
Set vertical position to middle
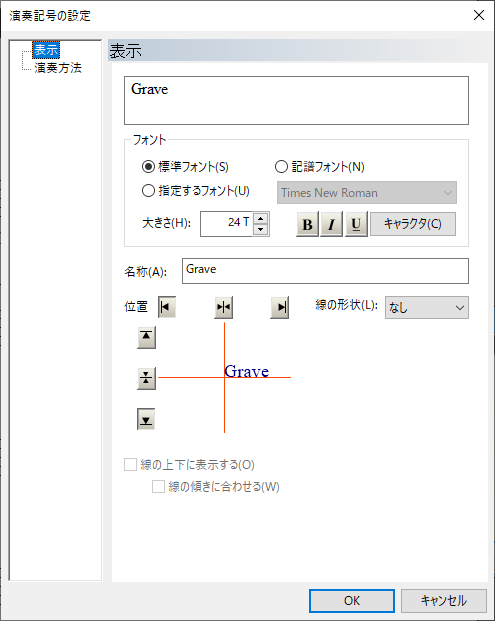click(146, 378)
